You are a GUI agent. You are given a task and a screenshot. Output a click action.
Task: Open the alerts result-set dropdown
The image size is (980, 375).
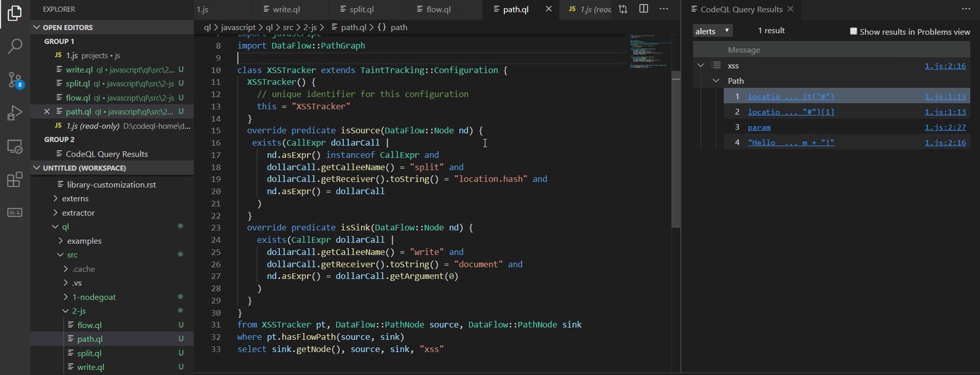(x=713, y=31)
